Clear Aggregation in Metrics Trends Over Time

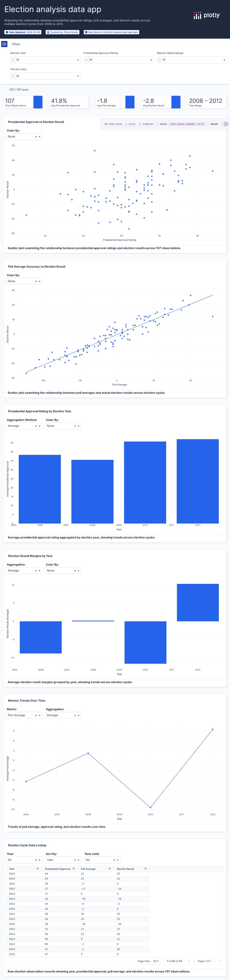tap(75, 716)
